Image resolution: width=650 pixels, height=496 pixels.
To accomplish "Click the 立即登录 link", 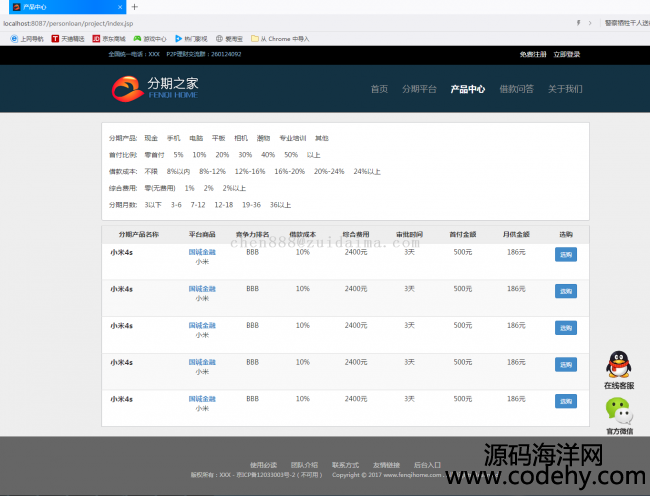I will click(567, 54).
